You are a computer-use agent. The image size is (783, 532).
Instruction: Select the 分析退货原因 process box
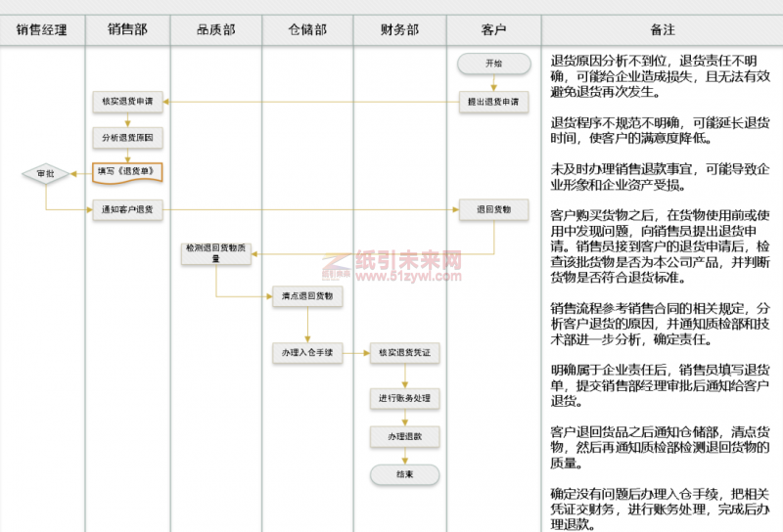coord(128,138)
